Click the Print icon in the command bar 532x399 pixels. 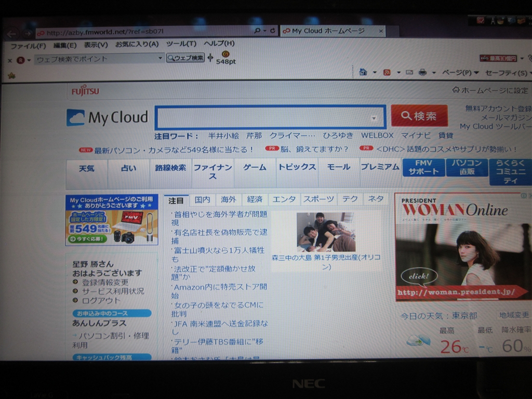(422, 72)
